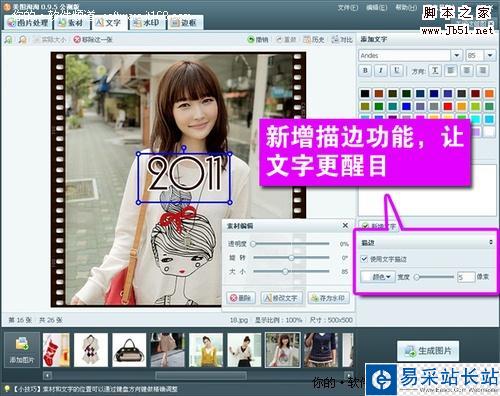Switch to the 素材 tab

[71, 23]
